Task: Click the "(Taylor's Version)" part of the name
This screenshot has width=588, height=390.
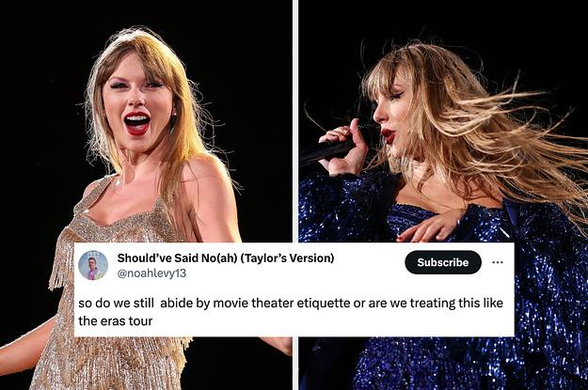Action: pyautogui.click(x=287, y=258)
